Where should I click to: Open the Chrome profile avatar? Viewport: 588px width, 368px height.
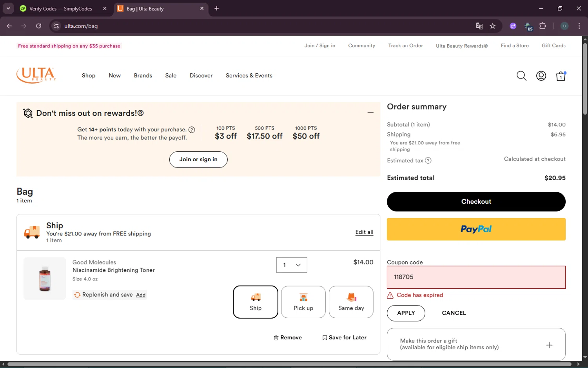point(564,26)
